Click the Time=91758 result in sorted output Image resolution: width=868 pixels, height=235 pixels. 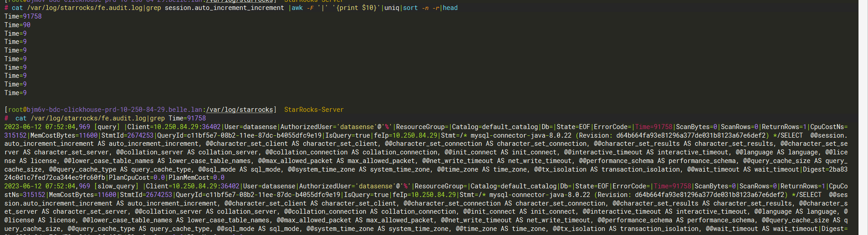pyautogui.click(x=23, y=16)
